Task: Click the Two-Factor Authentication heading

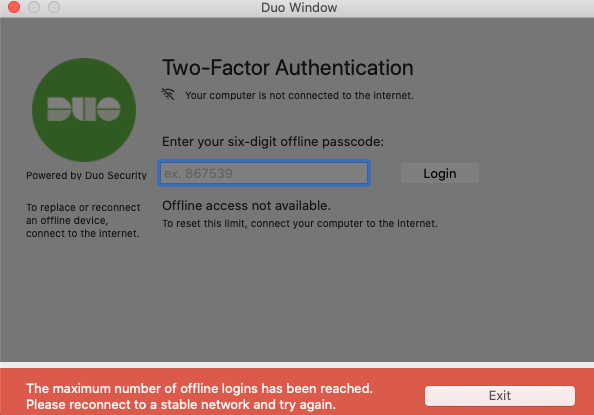Action: 288,68
